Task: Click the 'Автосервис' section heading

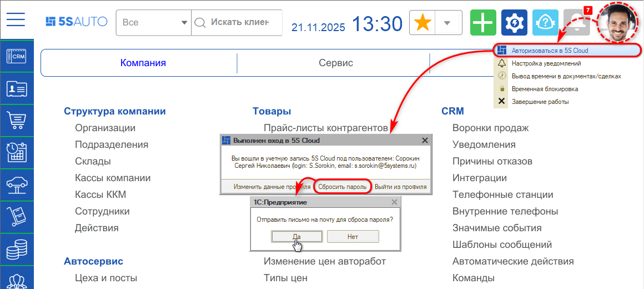Action: (94, 261)
